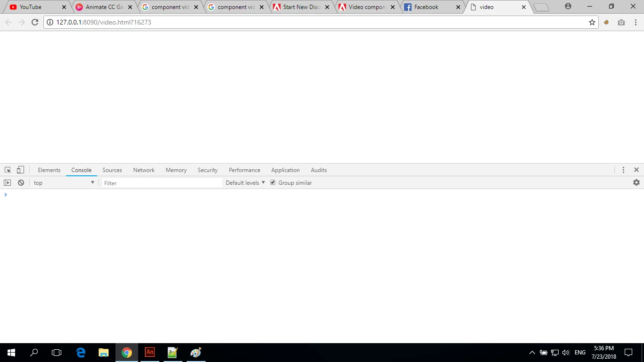Open the Console settings gear
The height and width of the screenshot is (362, 644).
[636, 182]
